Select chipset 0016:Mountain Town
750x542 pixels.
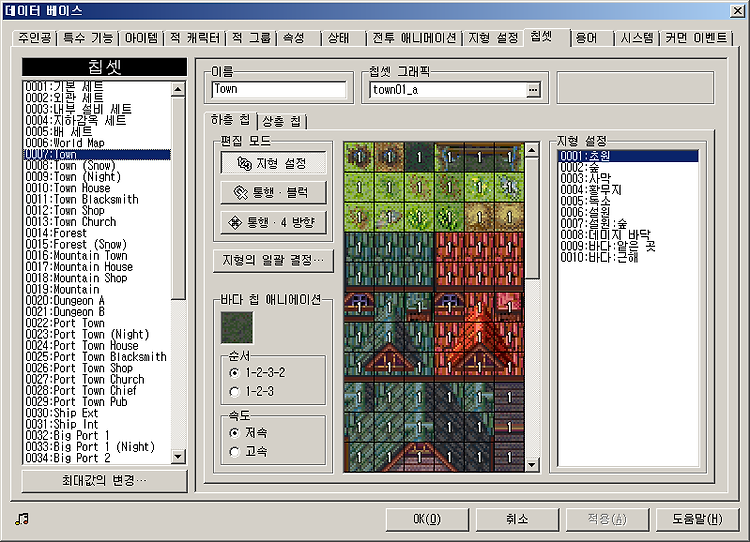[97, 255]
